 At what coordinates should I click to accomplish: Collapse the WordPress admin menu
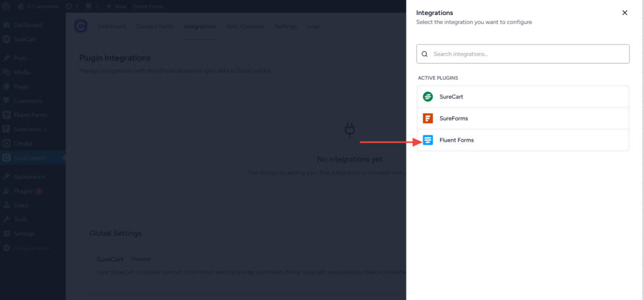[x=30, y=248]
